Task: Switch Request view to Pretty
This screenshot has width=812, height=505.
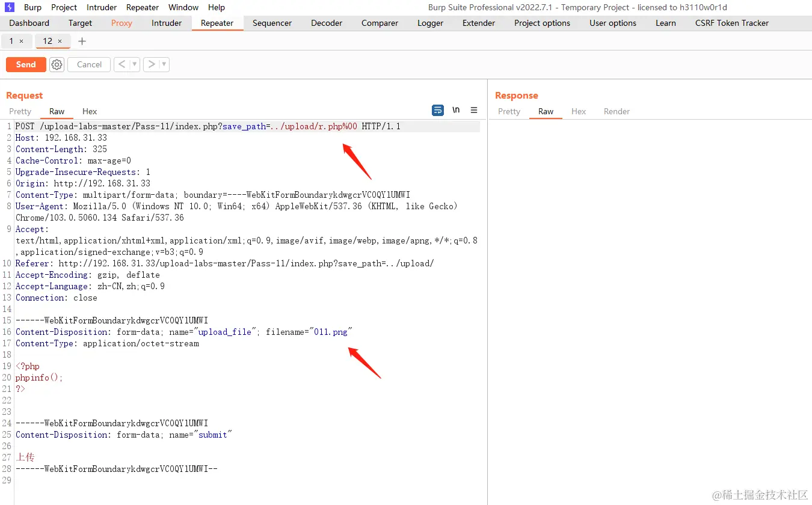Action: [20, 111]
